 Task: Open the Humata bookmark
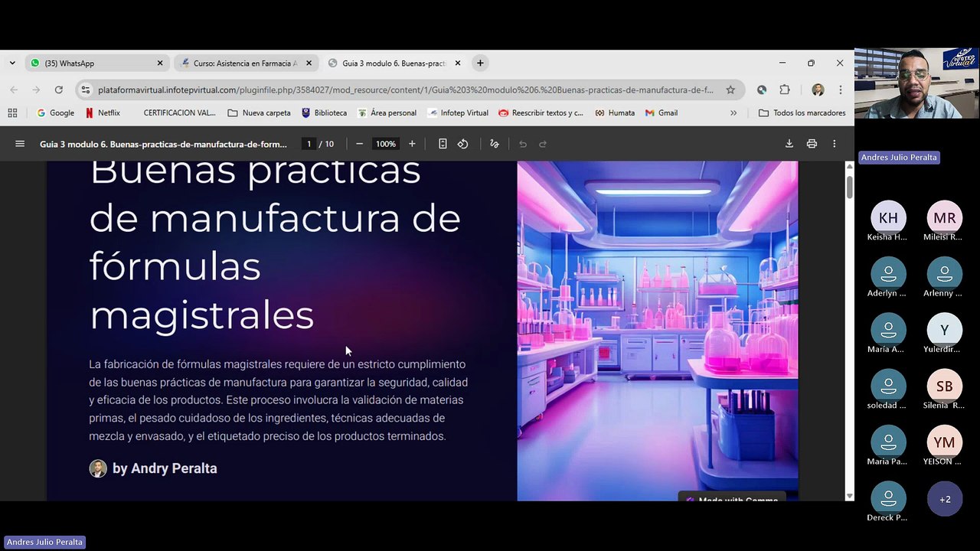[x=615, y=112]
